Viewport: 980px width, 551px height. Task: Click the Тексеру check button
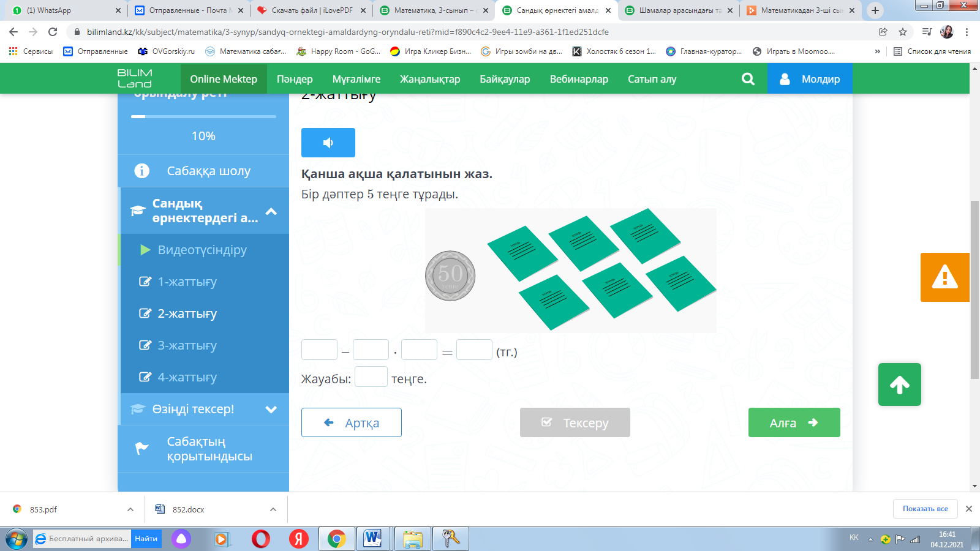click(575, 422)
